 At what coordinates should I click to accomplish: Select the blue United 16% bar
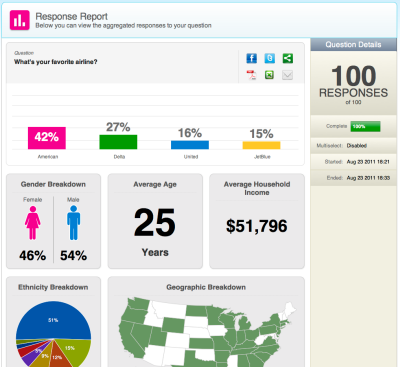tap(190, 145)
